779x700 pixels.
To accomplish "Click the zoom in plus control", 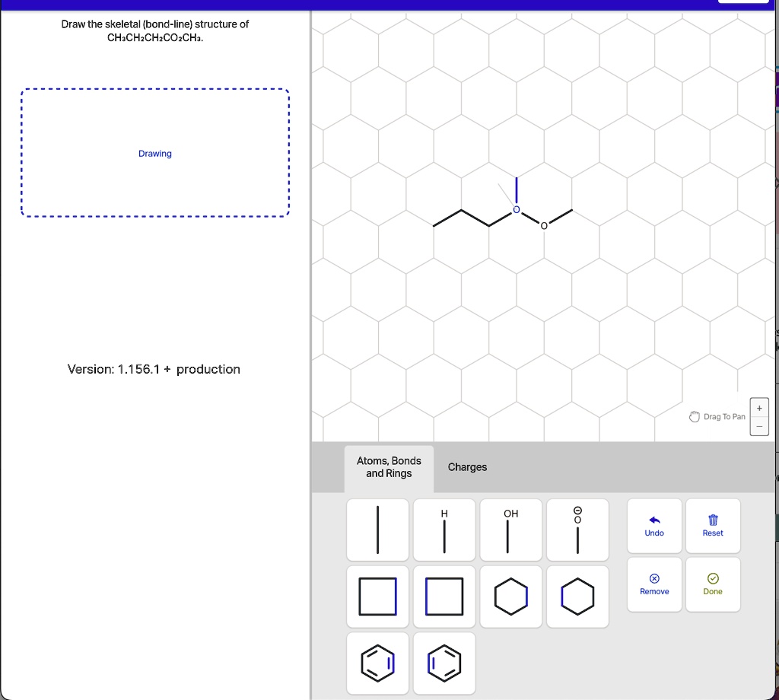I will tap(758, 407).
